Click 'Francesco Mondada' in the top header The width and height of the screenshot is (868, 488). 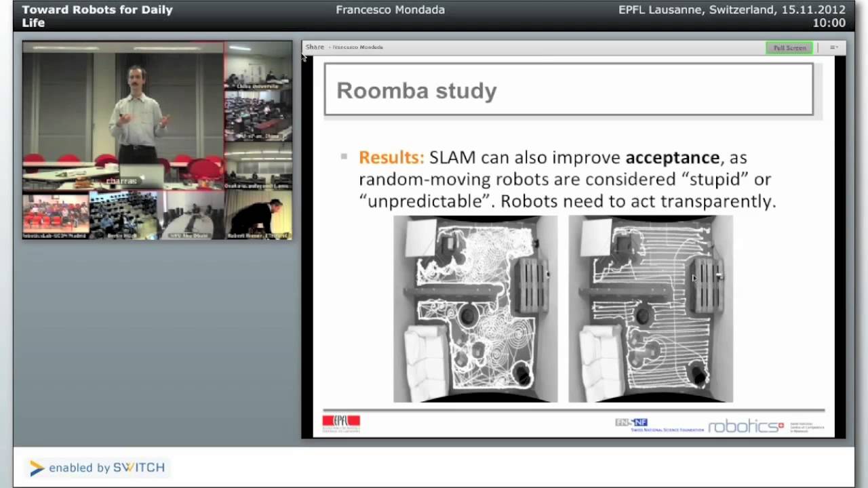click(x=390, y=9)
